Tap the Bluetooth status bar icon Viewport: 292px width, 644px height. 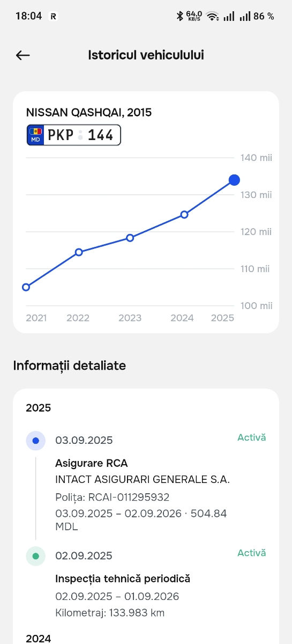179,16
